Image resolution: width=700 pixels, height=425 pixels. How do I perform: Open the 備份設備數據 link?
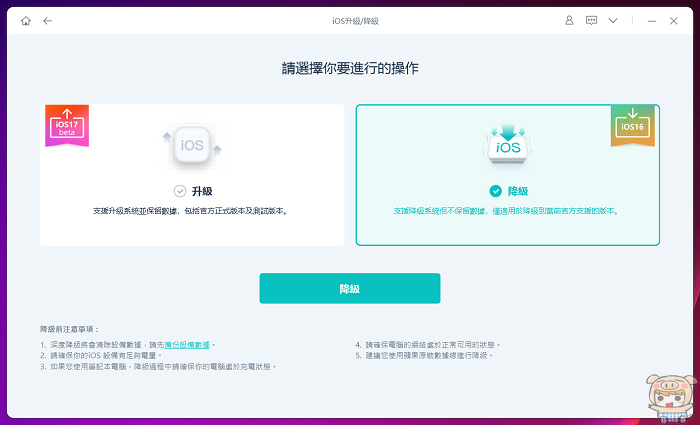(187, 345)
